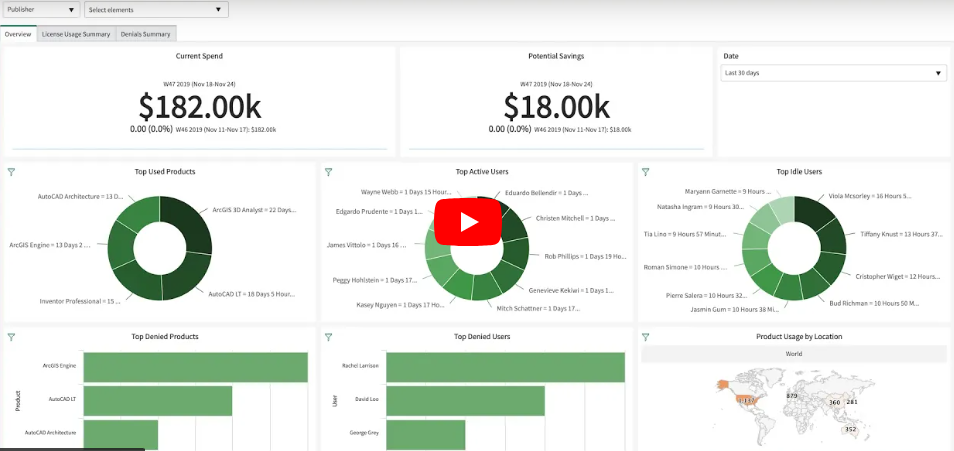The image size is (954, 451).
Task: Click the World header above the map
Action: coord(793,354)
